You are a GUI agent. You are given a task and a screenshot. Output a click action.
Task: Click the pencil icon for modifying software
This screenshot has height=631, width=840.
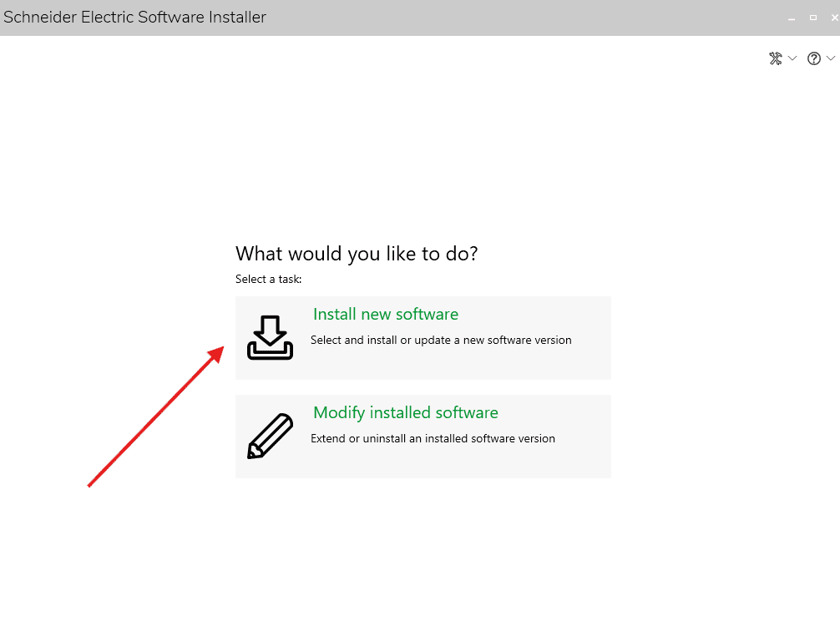270,436
